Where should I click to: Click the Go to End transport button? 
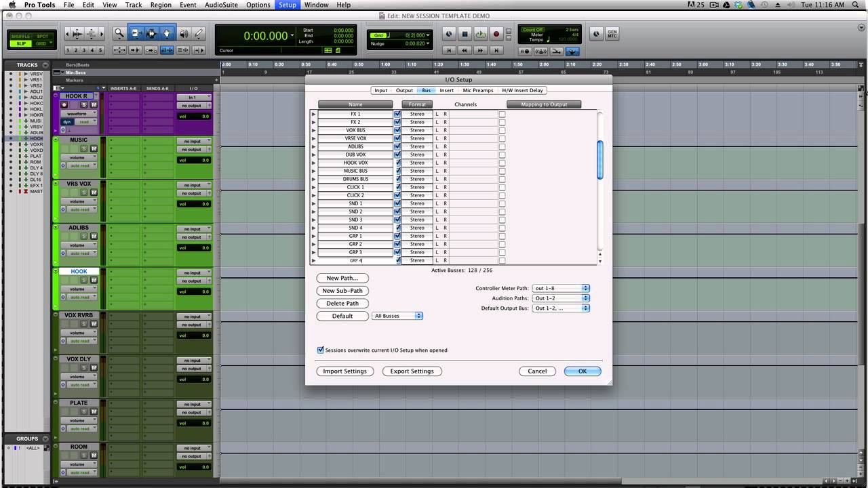click(x=496, y=50)
